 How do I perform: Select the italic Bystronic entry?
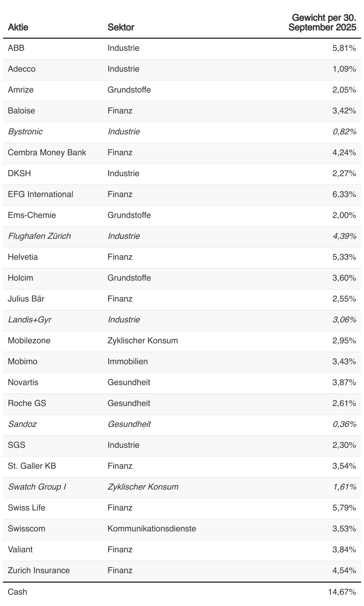(x=25, y=132)
